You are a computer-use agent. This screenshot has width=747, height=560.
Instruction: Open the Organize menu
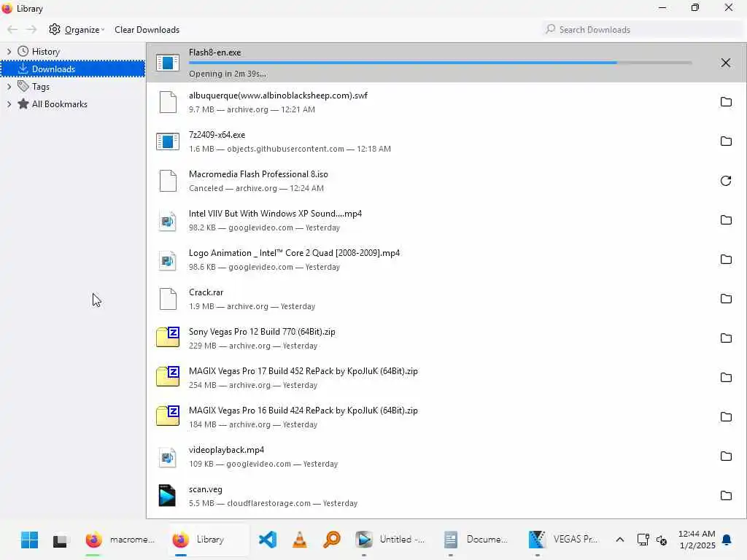pos(77,29)
